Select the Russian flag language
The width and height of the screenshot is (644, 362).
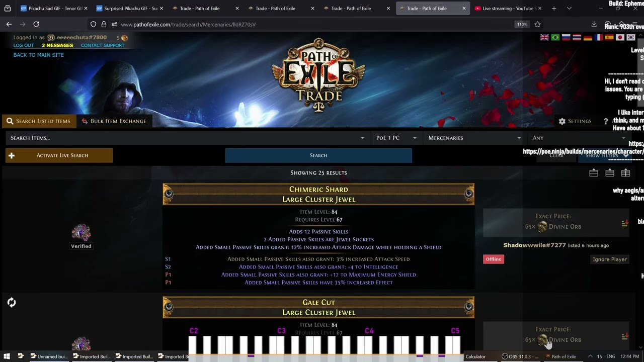[x=566, y=38]
